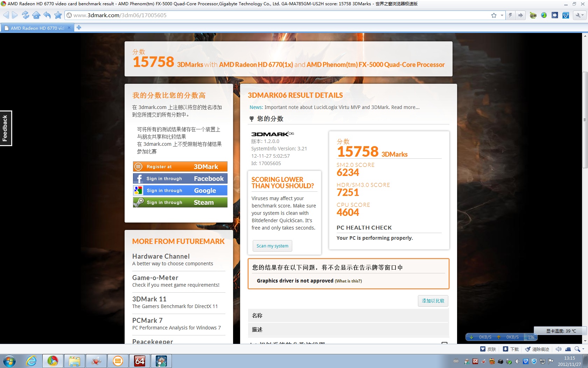This screenshot has height=368, width=588.
Task: Toggle the lightning speed mode button
Action: coord(510,15)
